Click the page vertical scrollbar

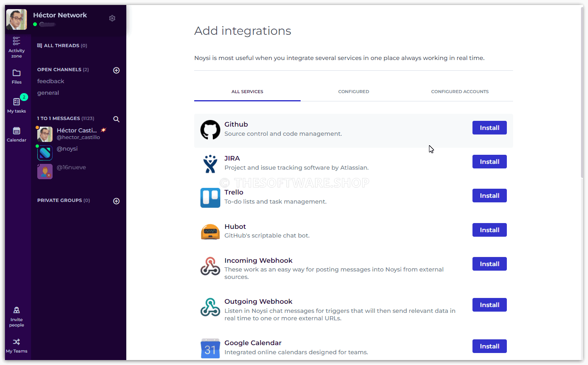(581, 93)
